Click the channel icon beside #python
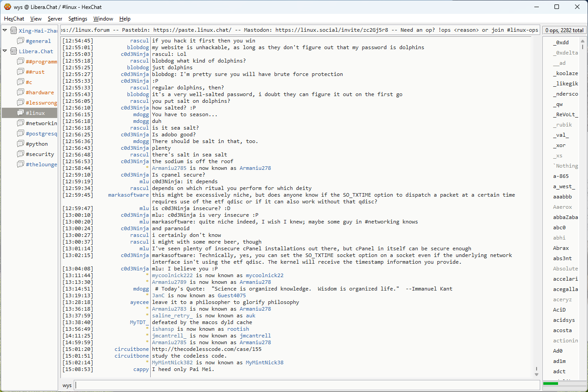Image resolution: width=588 pixels, height=392 pixels. click(x=21, y=144)
